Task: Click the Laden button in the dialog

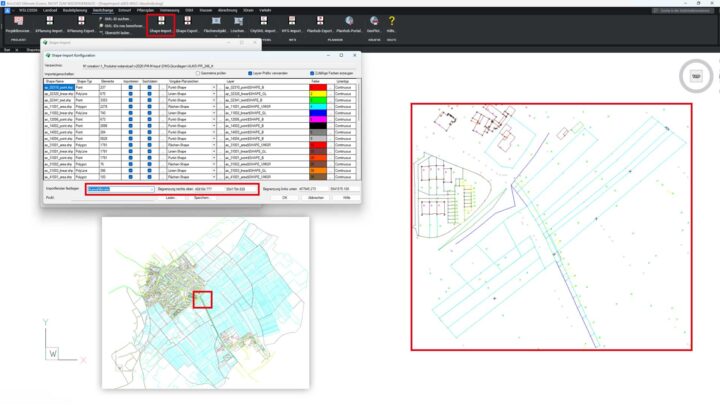Action: (170, 198)
